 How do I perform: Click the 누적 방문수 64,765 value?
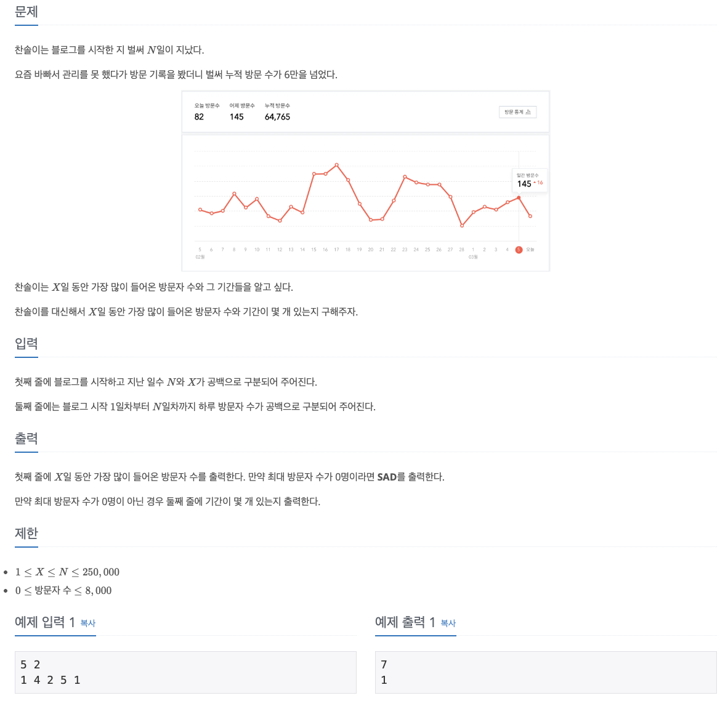click(277, 117)
